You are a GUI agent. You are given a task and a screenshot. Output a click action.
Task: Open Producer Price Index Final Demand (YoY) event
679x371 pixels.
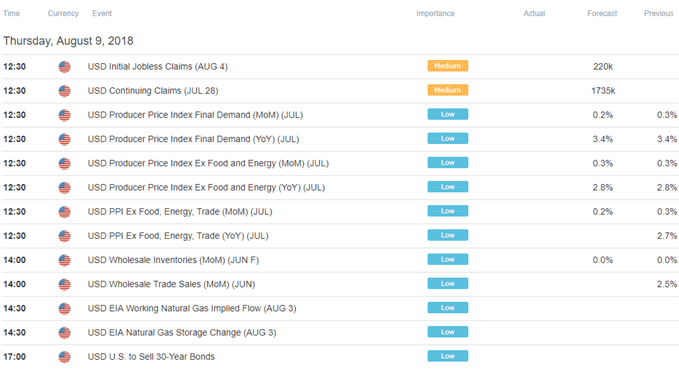click(x=194, y=139)
